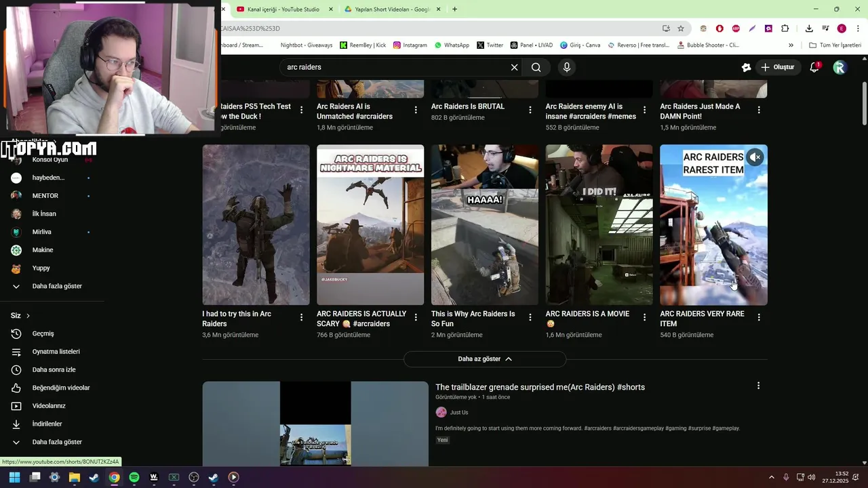Expand the 'Siz' section chevron
868x488 pixels.
tap(28, 316)
